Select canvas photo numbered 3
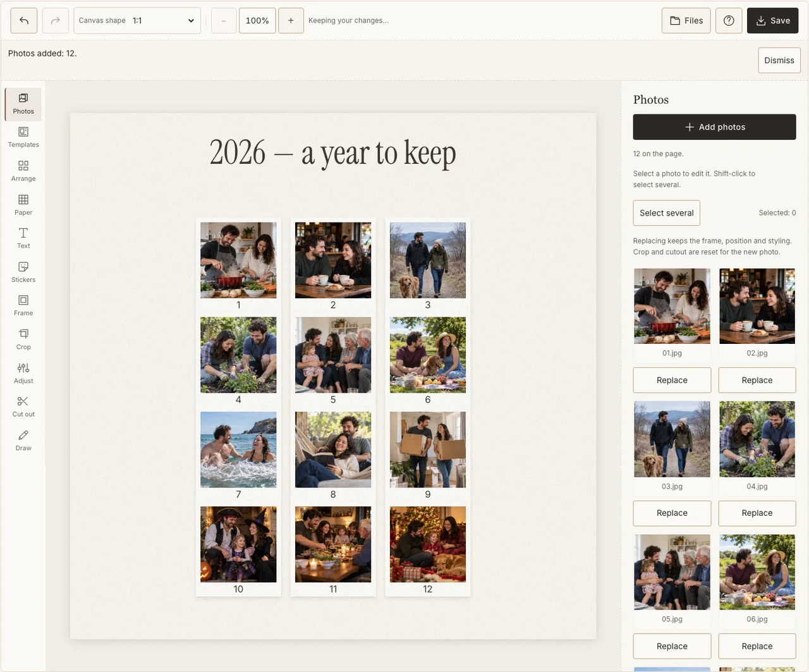 [428, 260]
